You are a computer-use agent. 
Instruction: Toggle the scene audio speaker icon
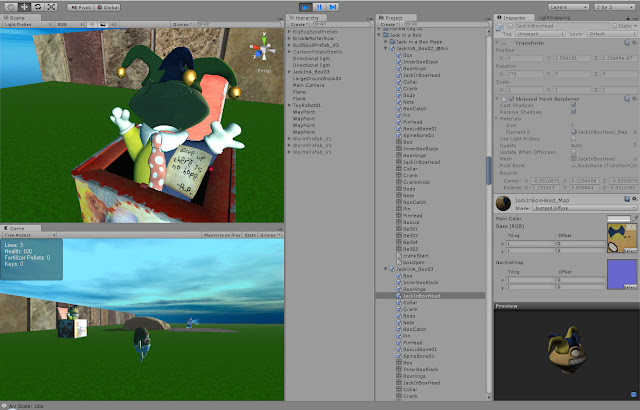click(x=113, y=24)
